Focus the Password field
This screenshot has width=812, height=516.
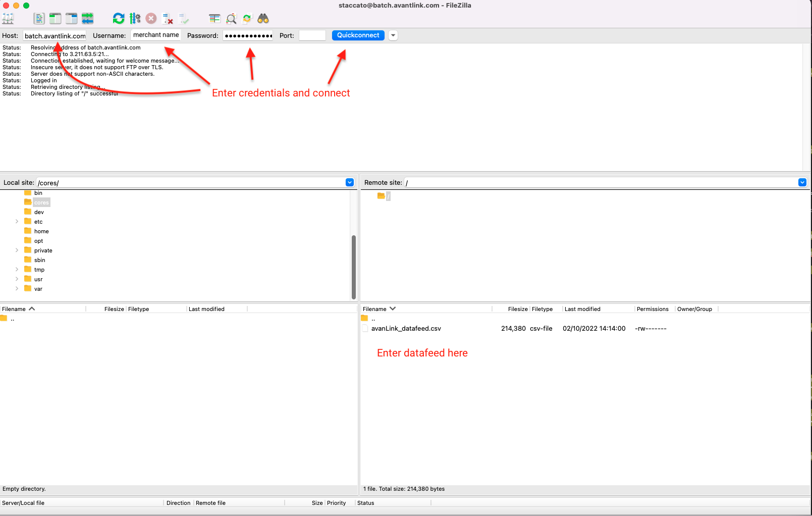[248, 35]
